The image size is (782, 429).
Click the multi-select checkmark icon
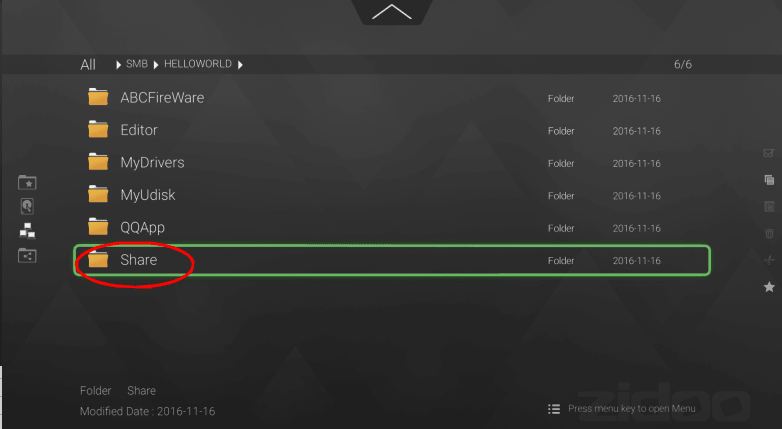[769, 153]
